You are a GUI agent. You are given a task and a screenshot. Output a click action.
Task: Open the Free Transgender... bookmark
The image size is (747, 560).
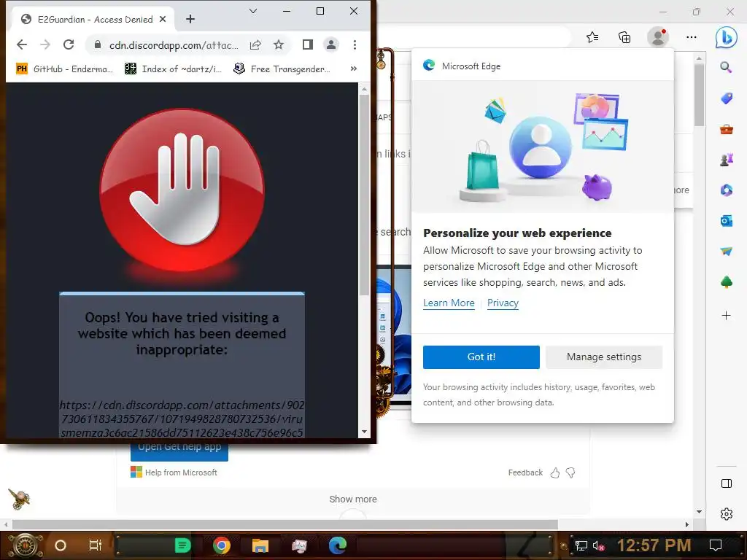coord(282,69)
